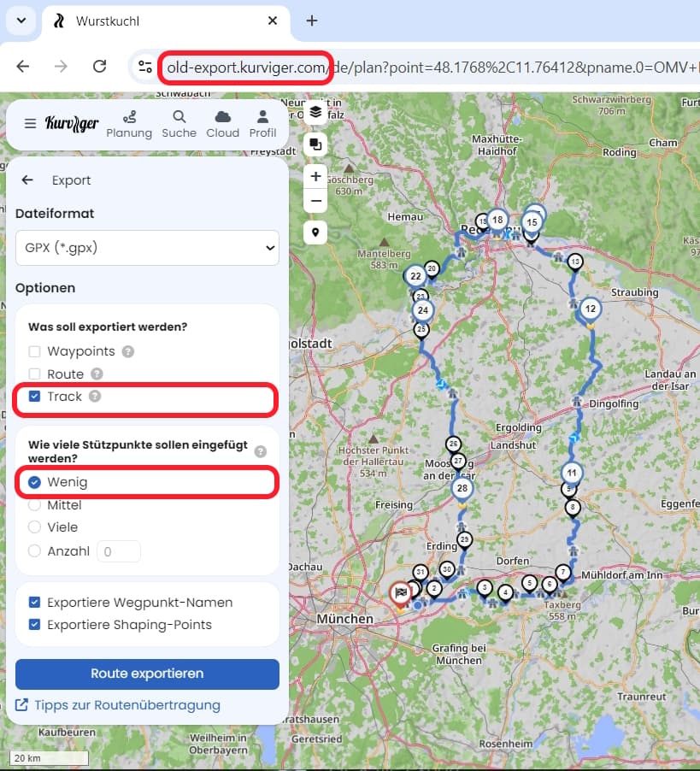700x771 pixels.
Task: Open the map layers selector icon
Action: [x=315, y=112]
